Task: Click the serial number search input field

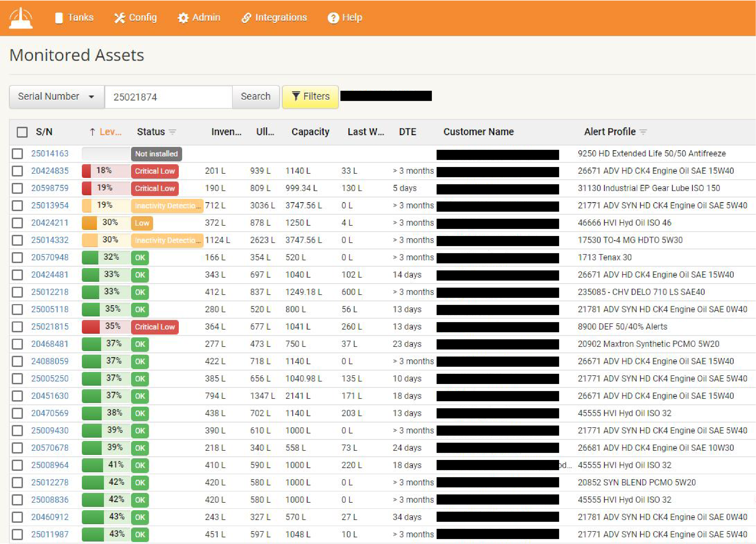Action: 168,97
